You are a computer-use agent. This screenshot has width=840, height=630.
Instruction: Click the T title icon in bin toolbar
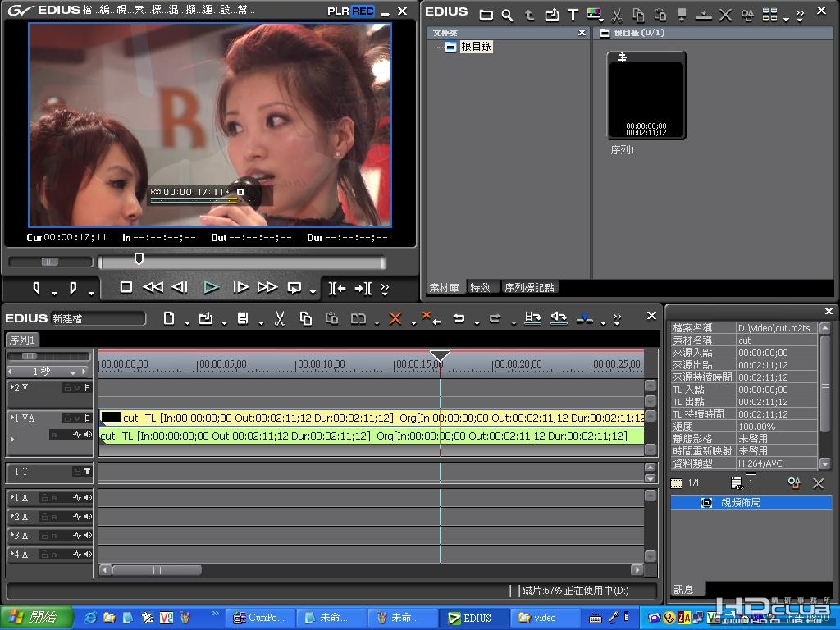[573, 15]
